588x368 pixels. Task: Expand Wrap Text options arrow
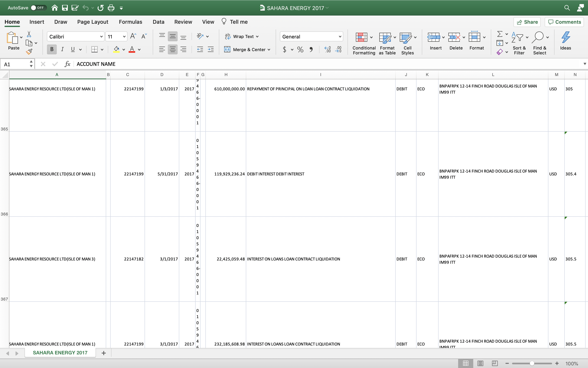[x=257, y=37]
